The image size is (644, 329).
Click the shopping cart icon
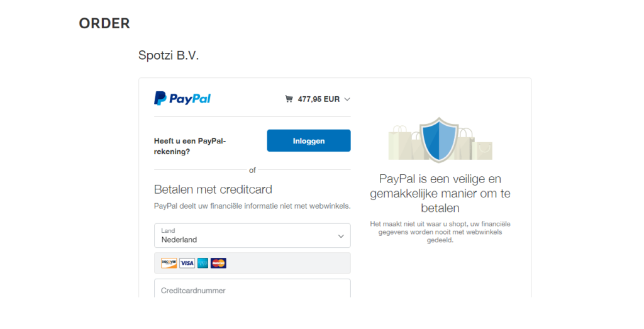tap(289, 99)
